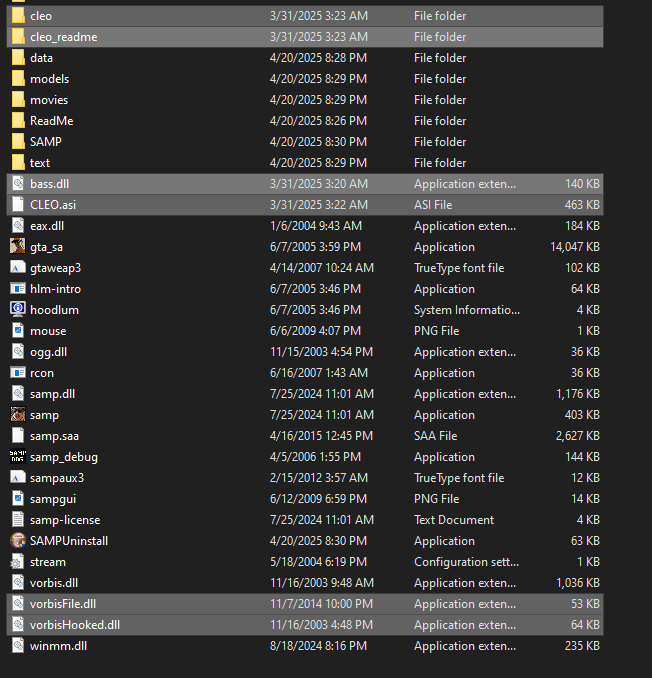652x678 pixels.
Task: Click the file name "samp-license"
Action: point(65,520)
